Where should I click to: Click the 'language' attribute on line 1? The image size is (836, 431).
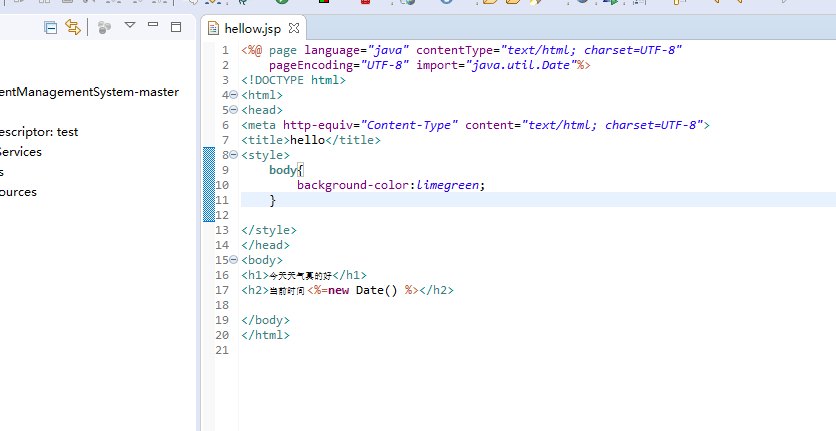coord(332,50)
